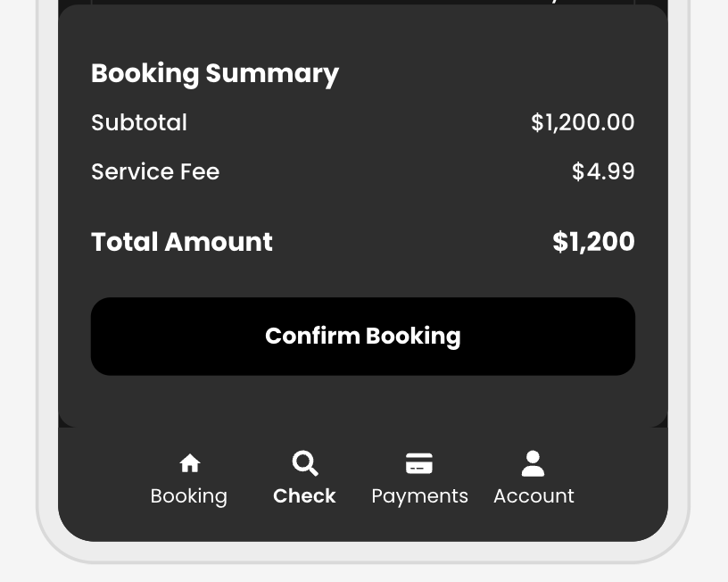Select the Subtotal row
Viewport: 728px width, 582px height.
coord(139,122)
